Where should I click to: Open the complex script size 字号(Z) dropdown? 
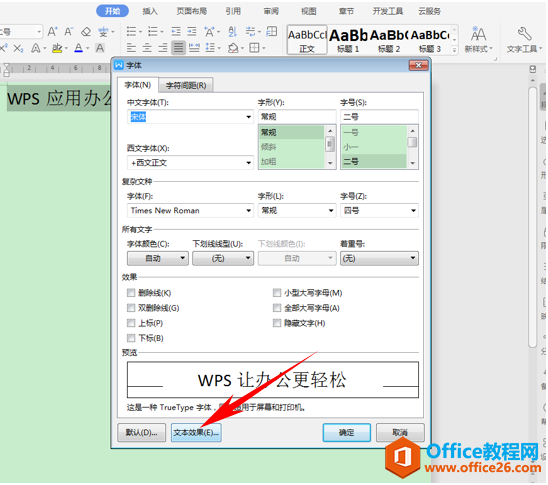[x=413, y=210]
